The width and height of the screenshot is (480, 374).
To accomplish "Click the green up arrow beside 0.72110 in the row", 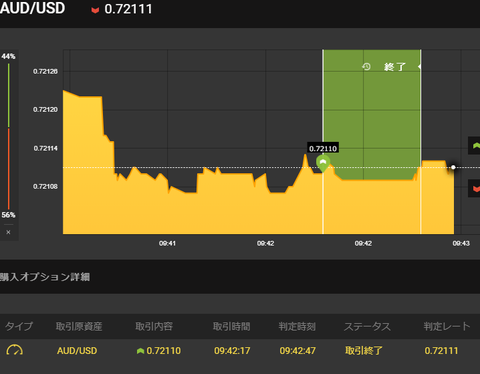I will pyautogui.click(x=140, y=351).
